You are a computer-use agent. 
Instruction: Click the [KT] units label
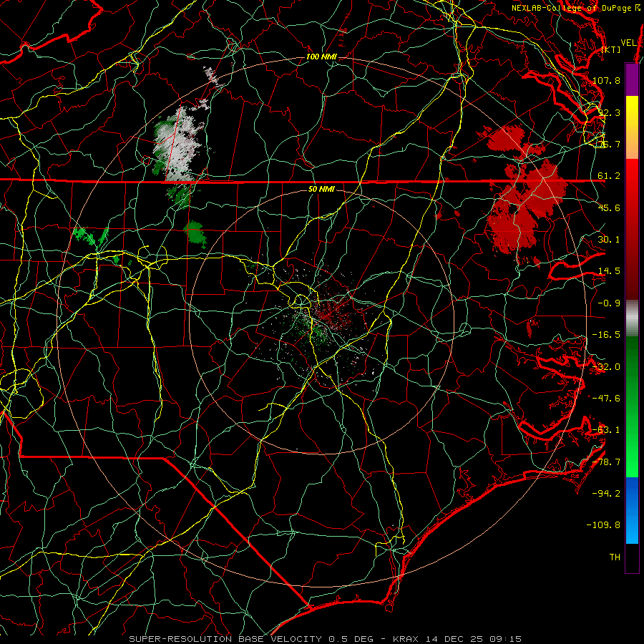pos(610,49)
